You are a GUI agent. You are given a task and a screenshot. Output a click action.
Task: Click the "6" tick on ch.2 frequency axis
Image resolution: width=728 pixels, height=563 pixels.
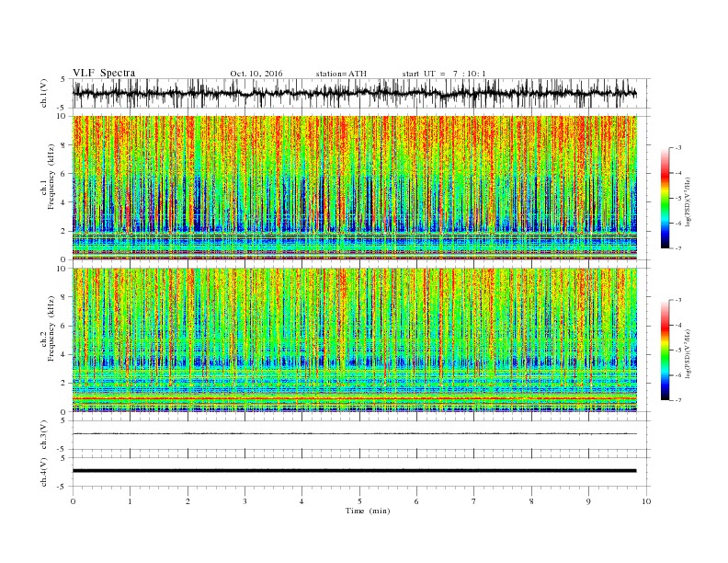coord(64,326)
